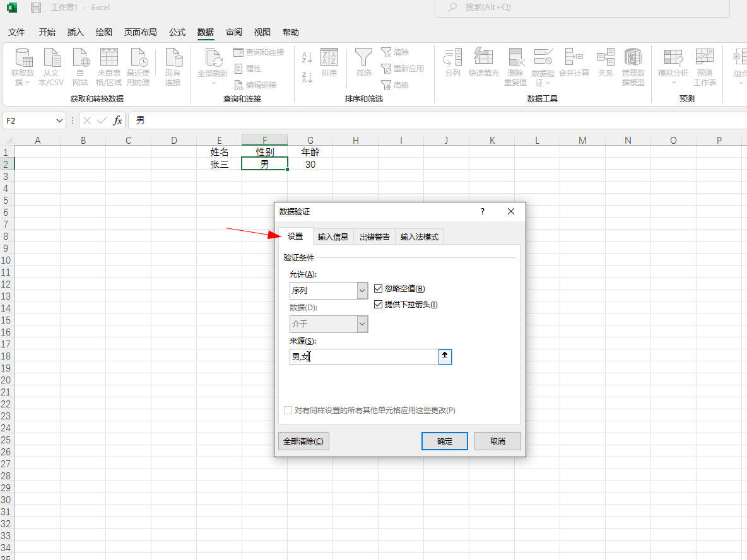Close the Data Validation dialog
The height and width of the screenshot is (560, 747).
[511, 211]
